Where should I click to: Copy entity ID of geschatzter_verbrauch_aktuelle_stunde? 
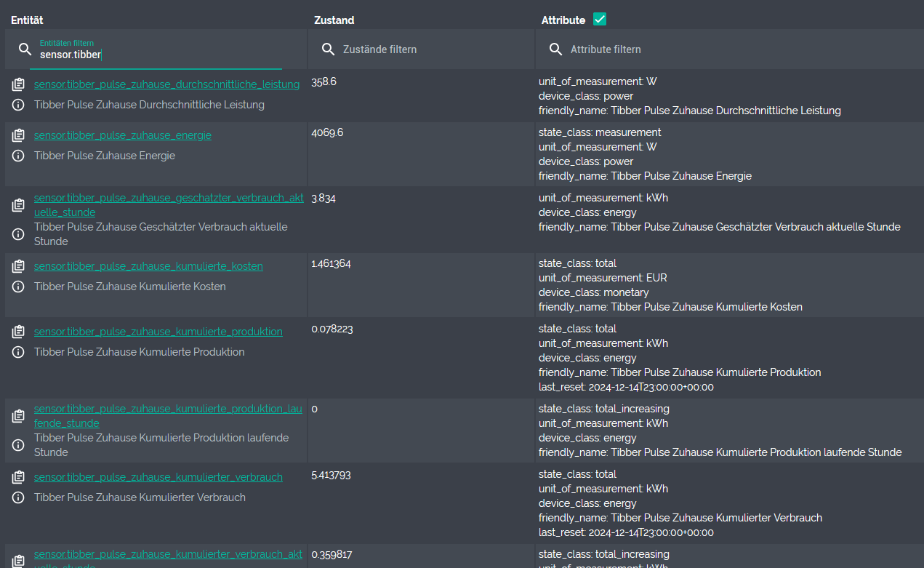tap(18, 205)
